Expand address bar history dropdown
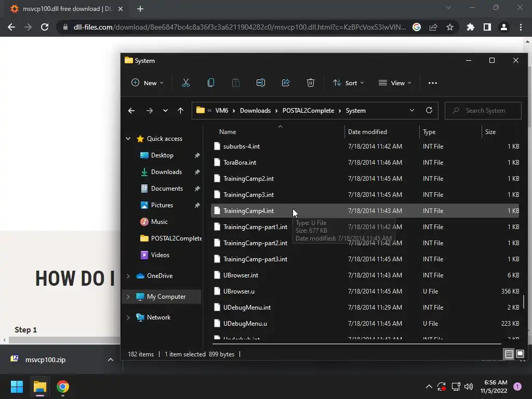532x399 pixels. pos(412,110)
